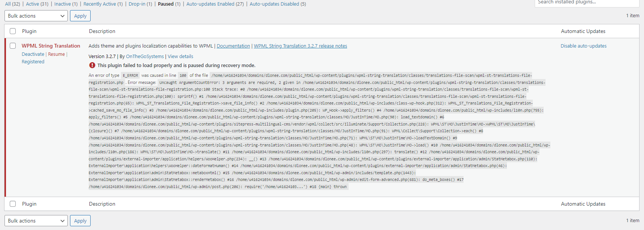Viewport: 644px width, 230px height.
Task: Open WPML String Translation 3.2.7 release notes
Action: pyautogui.click(x=300, y=46)
